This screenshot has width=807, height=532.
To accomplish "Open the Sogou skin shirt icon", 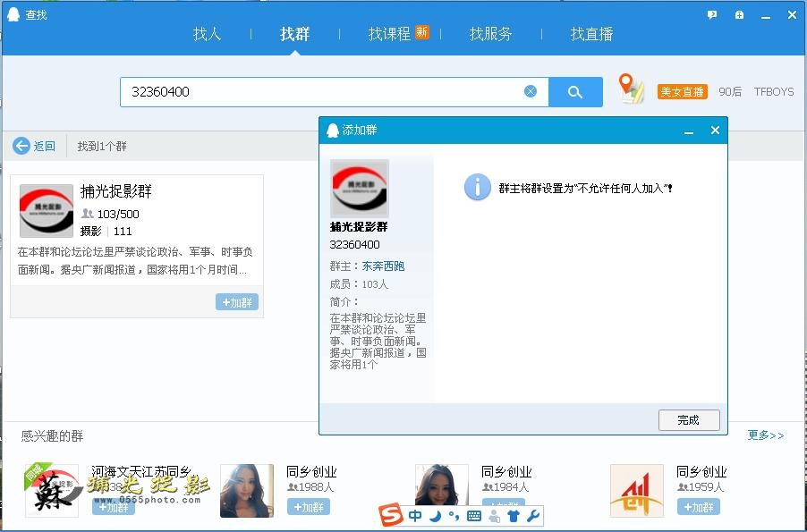I will click(513, 516).
